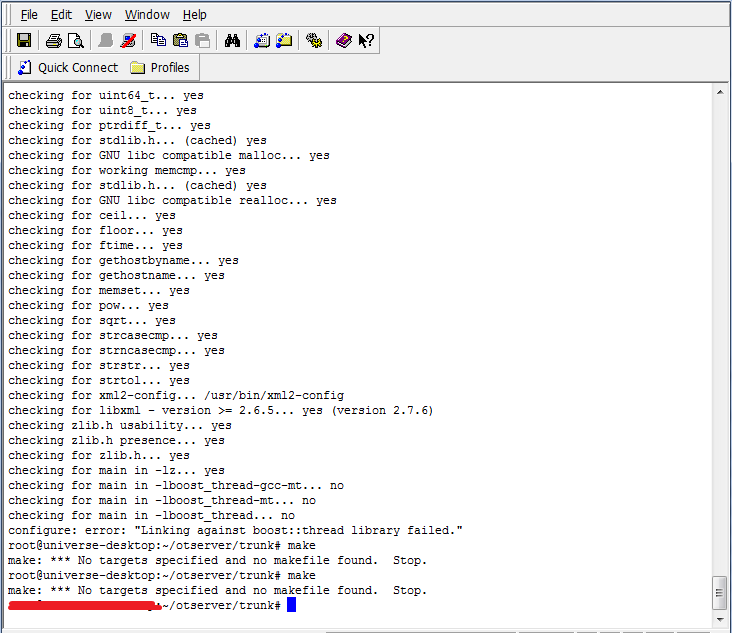This screenshot has width=732, height=633.
Task: Click the first 'No targets specified' make error
Action: click(x=218, y=560)
